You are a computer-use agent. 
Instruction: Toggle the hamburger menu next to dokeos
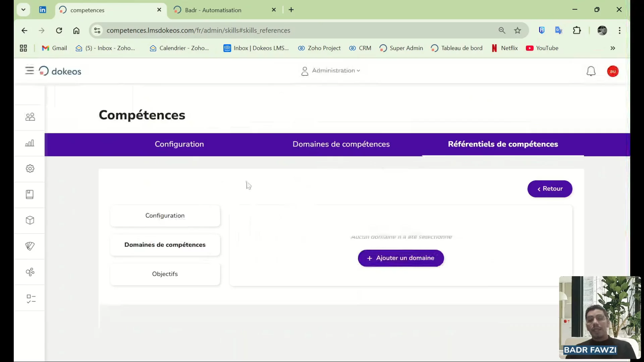tap(30, 70)
